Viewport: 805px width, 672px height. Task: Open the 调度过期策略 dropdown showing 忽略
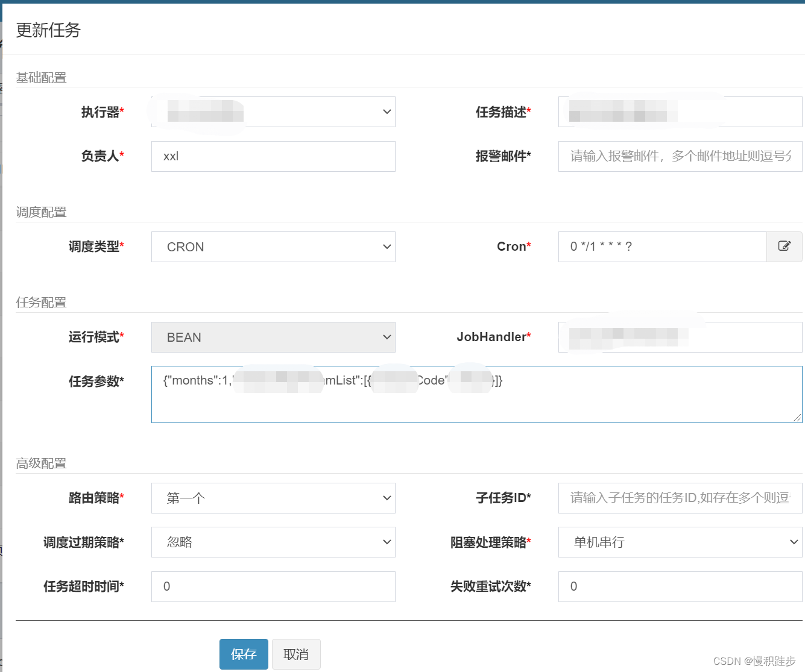(273, 542)
